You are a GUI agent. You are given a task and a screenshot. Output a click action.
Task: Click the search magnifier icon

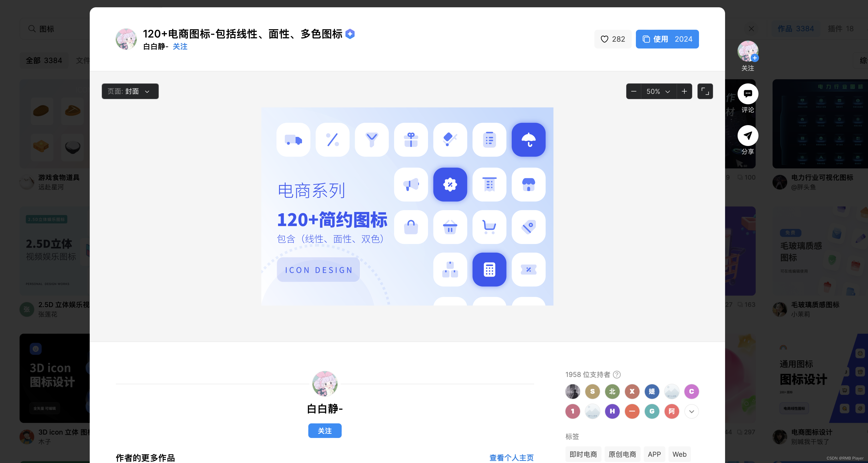[x=32, y=29]
